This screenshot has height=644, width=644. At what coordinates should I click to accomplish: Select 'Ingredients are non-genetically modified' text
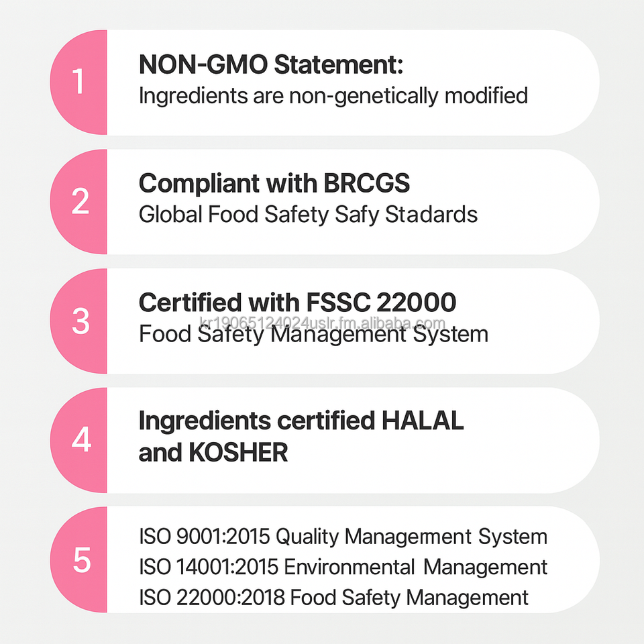pyautogui.click(x=333, y=95)
